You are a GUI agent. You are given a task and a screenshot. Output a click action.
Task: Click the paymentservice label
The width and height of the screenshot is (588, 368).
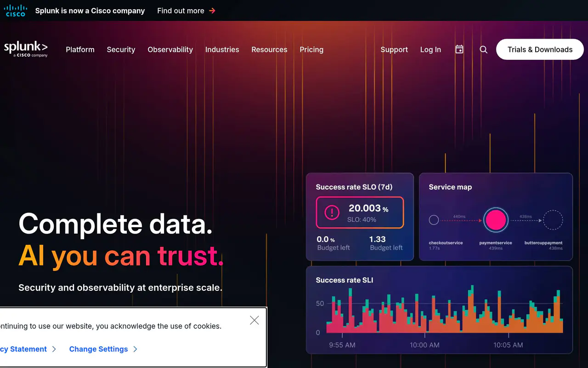[496, 243]
